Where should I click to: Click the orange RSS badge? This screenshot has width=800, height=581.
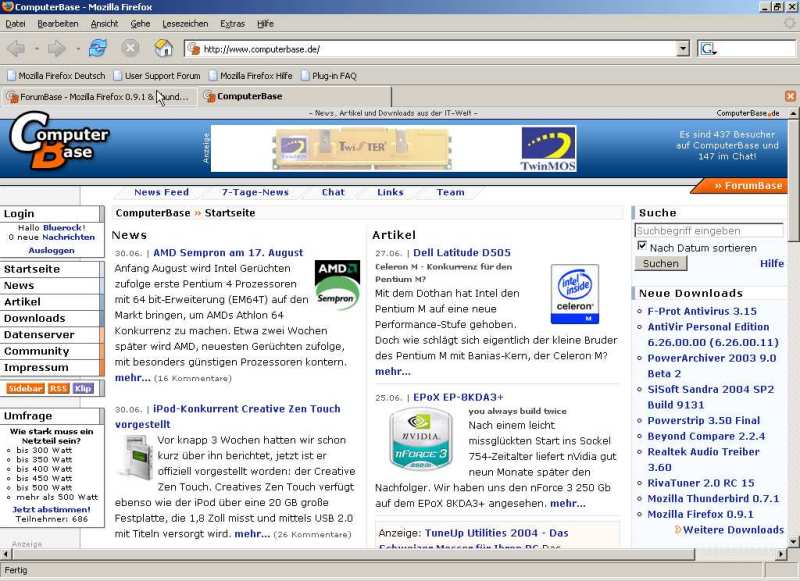coord(58,388)
